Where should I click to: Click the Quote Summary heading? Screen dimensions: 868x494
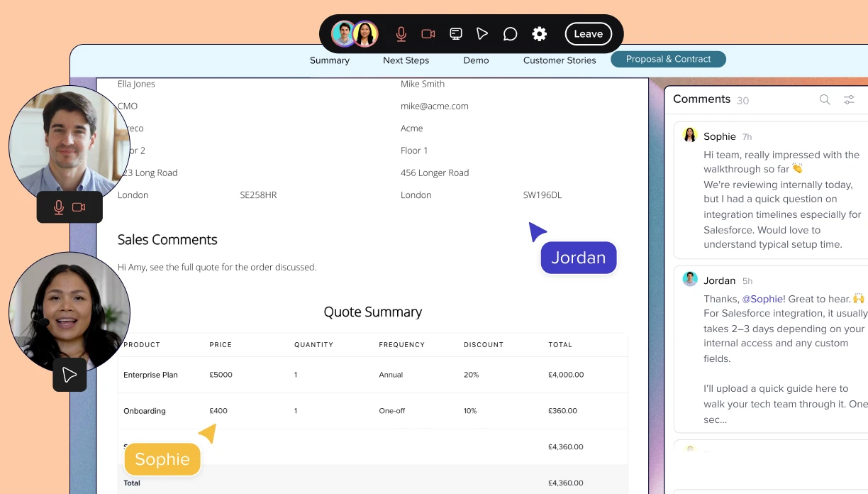[x=372, y=312]
